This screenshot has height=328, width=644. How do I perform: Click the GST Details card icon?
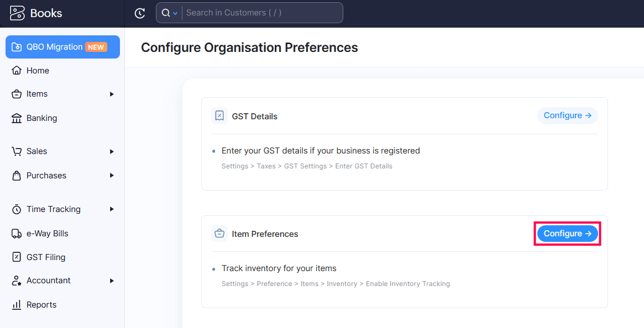[x=219, y=115]
